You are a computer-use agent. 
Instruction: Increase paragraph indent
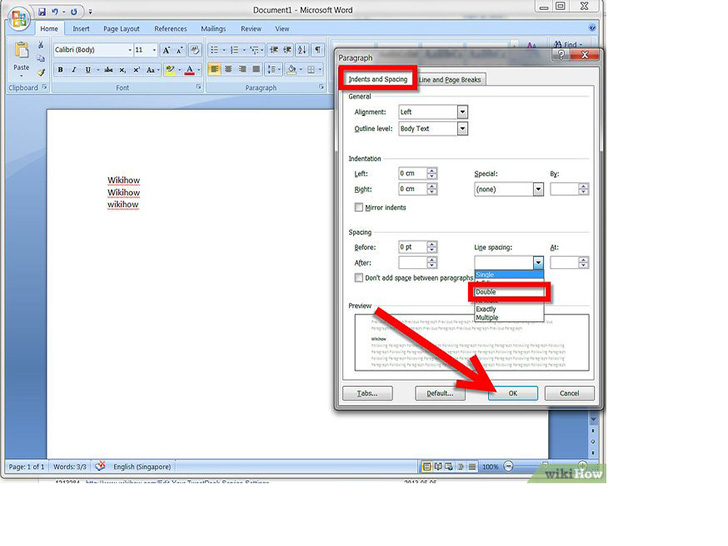coord(288,50)
